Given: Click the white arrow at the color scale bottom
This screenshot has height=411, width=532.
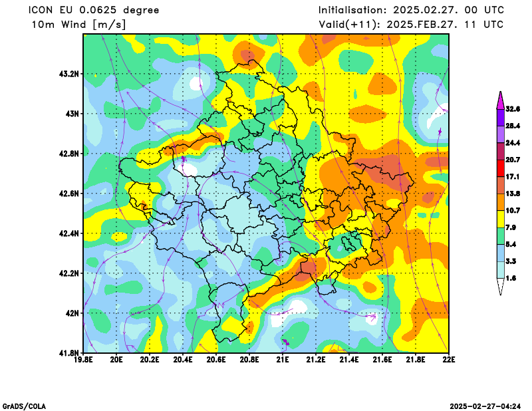Looking at the screenshot, I should point(501,287).
